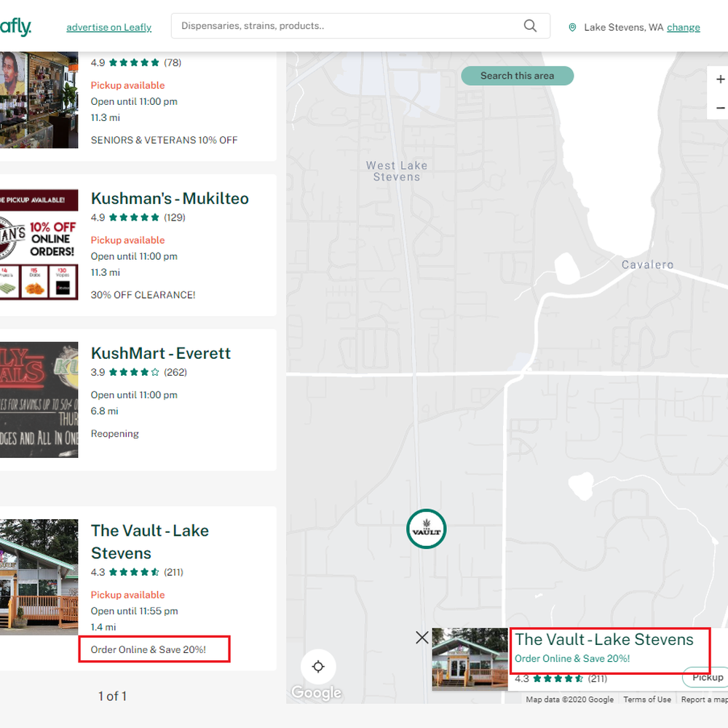Open Terms of Use map link

pyautogui.click(x=646, y=699)
